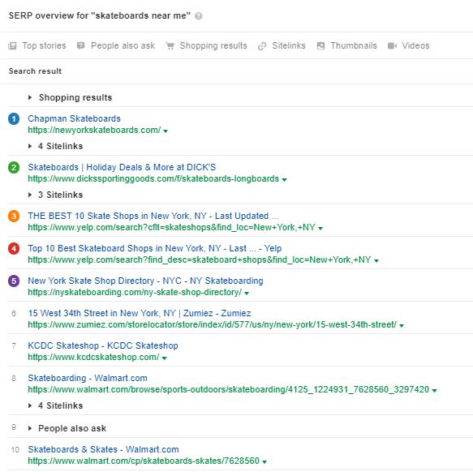
Task: Click the Sitelinks chain link icon
Action: coord(262,46)
